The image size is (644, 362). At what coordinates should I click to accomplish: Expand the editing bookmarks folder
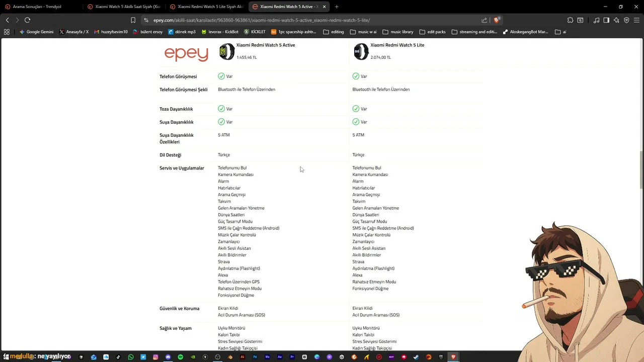[x=334, y=32]
